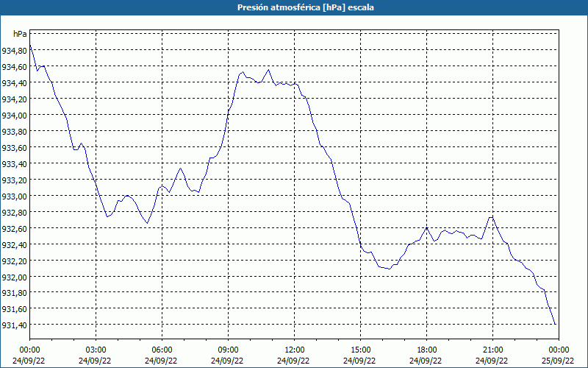
Task: Select the 933,00 axis value
Action: pyautogui.click(x=14, y=196)
